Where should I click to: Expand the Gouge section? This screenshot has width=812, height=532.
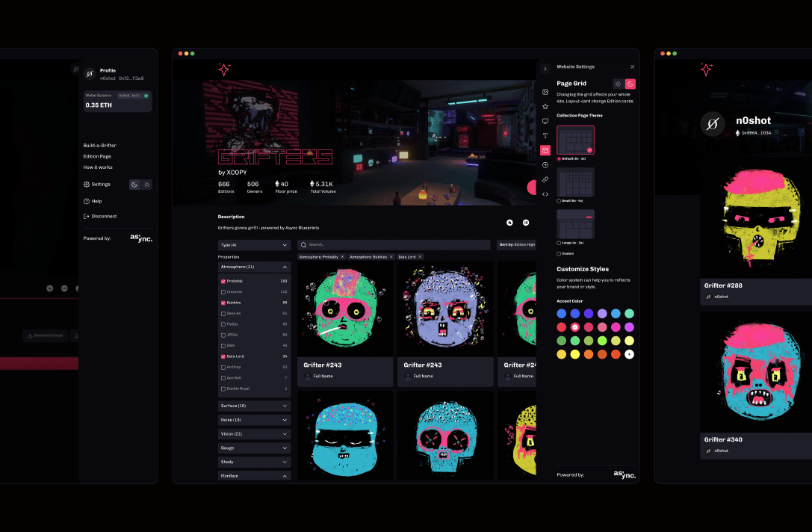pyautogui.click(x=254, y=448)
